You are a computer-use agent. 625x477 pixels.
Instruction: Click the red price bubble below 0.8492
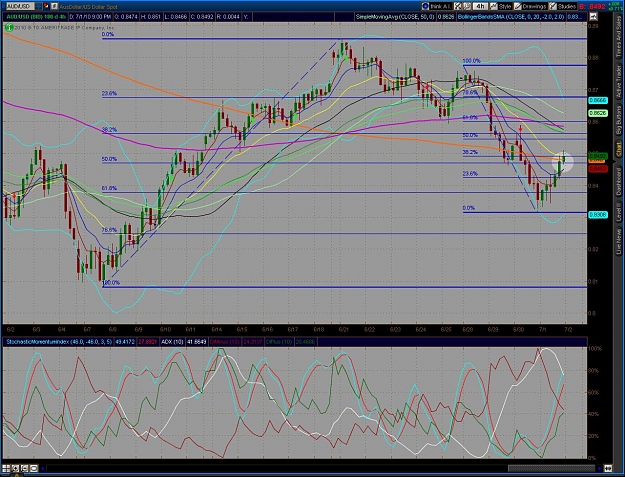point(598,169)
